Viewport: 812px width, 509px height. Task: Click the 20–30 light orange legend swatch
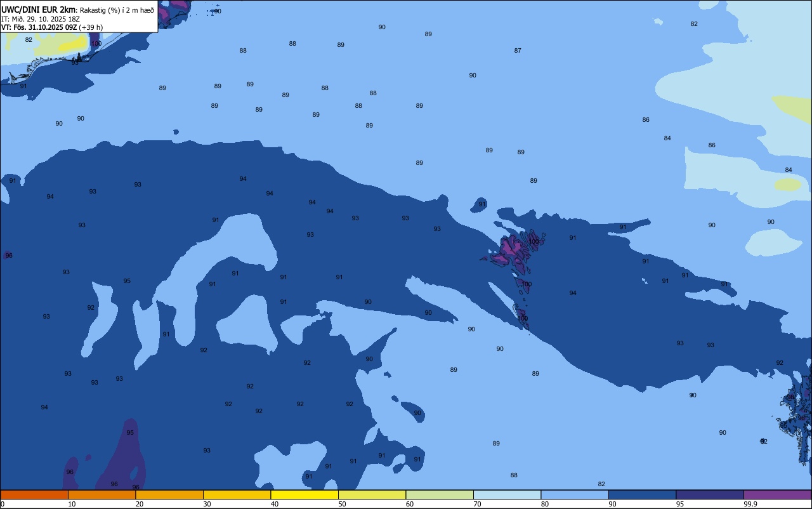click(x=169, y=494)
